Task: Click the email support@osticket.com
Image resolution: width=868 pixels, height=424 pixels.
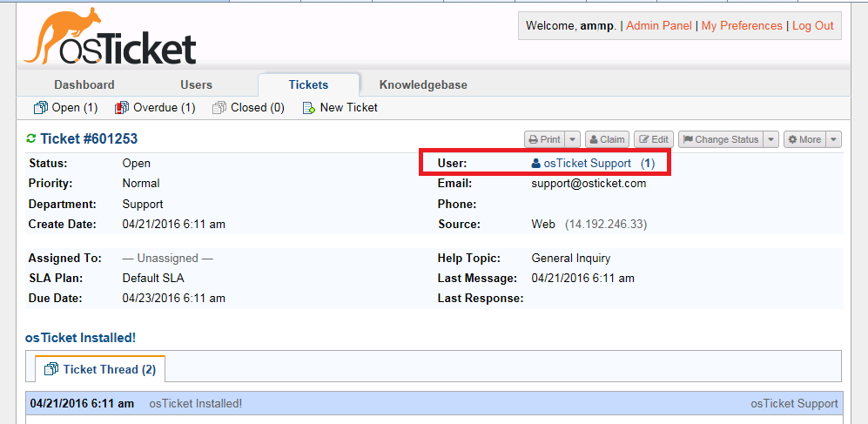Action: [589, 183]
